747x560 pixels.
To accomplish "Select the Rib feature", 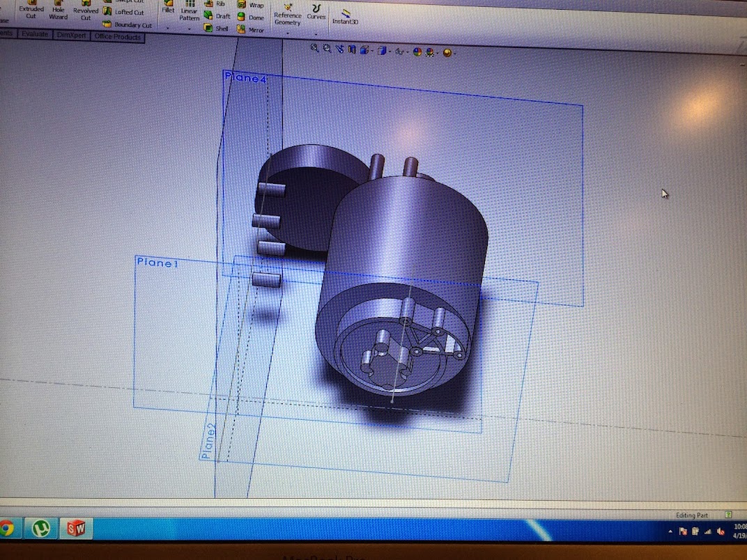I will (215, 3).
